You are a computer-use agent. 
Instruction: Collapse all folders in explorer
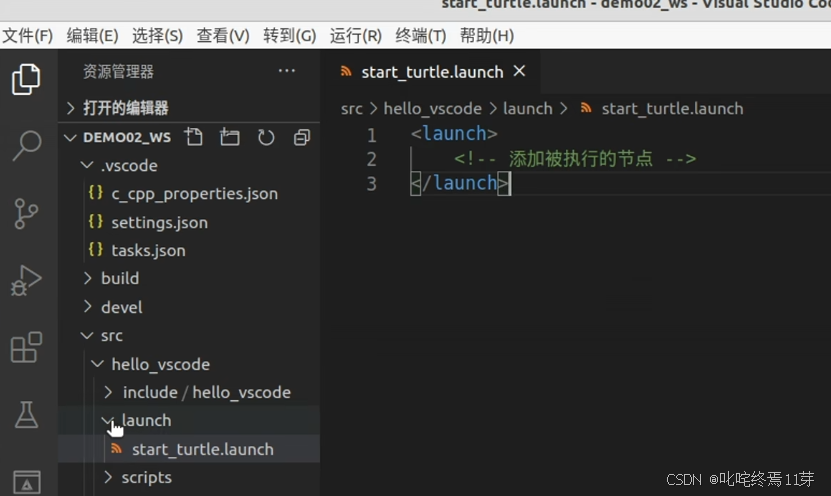coord(302,138)
